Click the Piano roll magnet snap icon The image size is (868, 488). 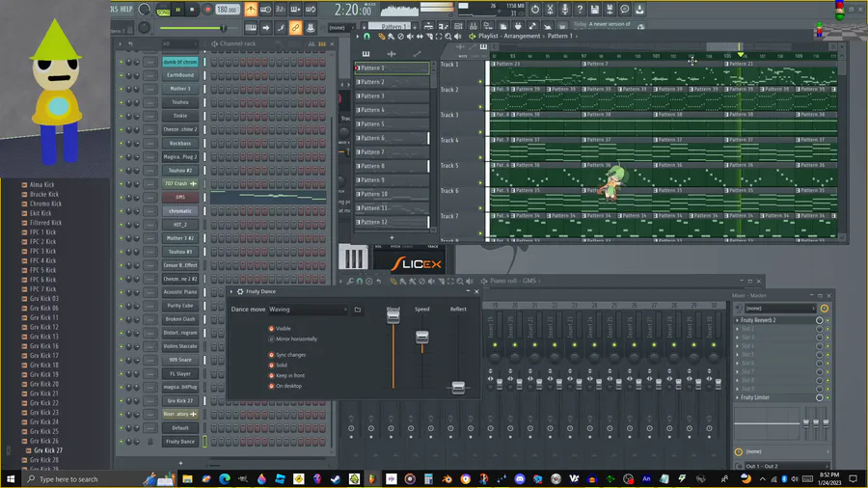360,281
